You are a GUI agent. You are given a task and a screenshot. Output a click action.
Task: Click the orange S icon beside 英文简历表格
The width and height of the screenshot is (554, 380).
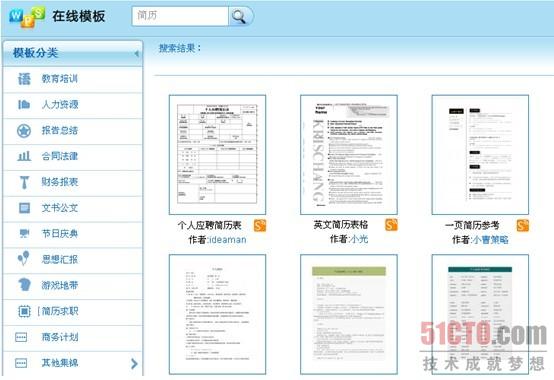[391, 225]
